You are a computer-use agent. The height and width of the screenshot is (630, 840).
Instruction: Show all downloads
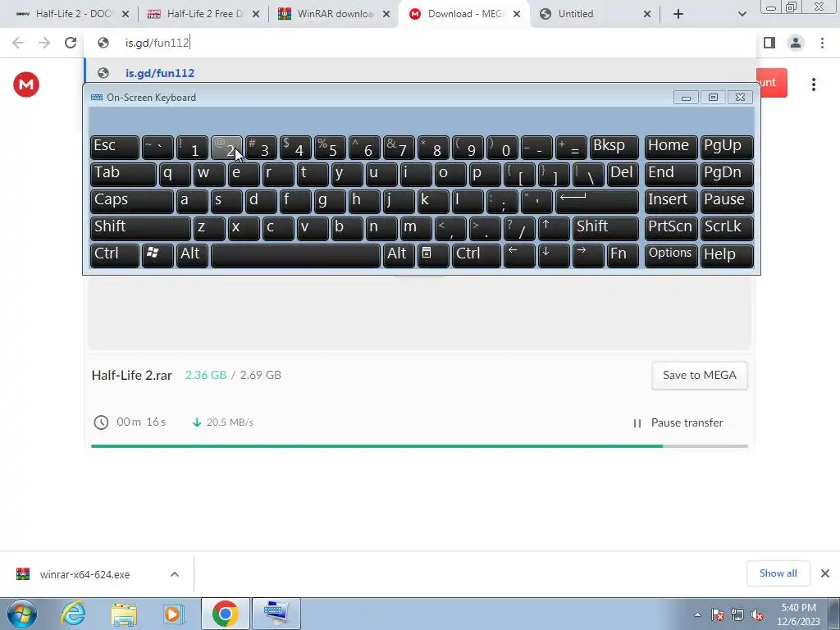[x=778, y=573]
